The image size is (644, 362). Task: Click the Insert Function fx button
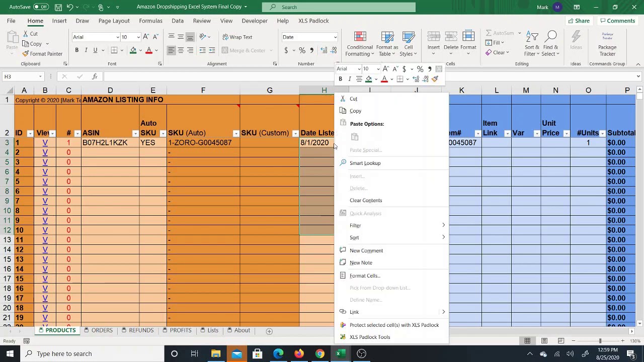click(x=95, y=76)
